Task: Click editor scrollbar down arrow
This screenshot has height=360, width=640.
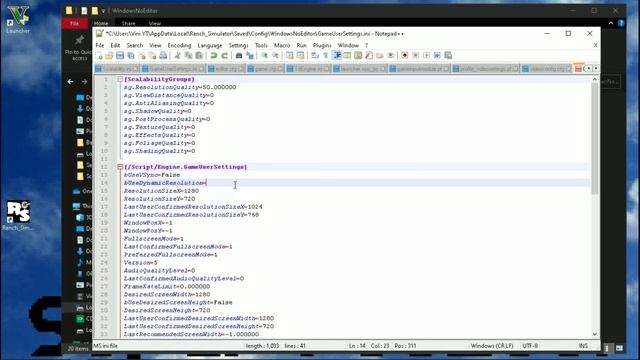Action: pyautogui.click(x=595, y=334)
